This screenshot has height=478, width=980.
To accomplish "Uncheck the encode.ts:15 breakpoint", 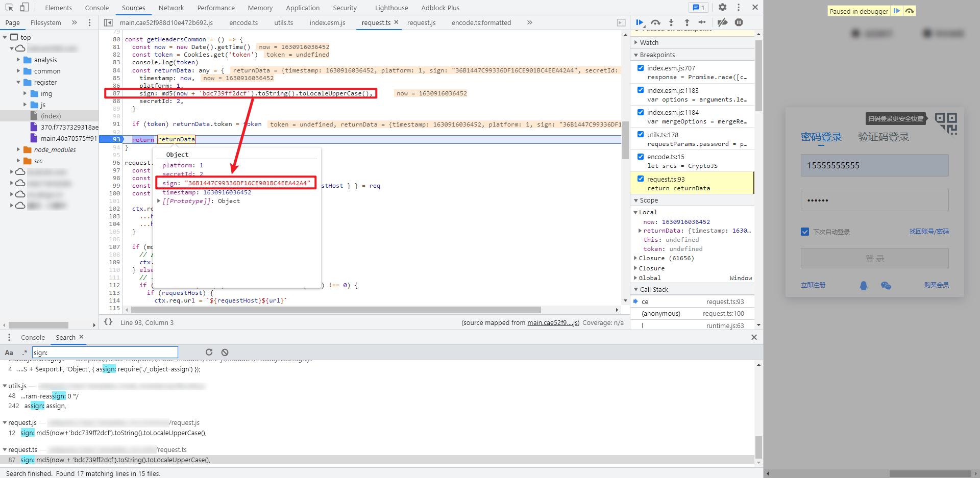I will [x=641, y=157].
